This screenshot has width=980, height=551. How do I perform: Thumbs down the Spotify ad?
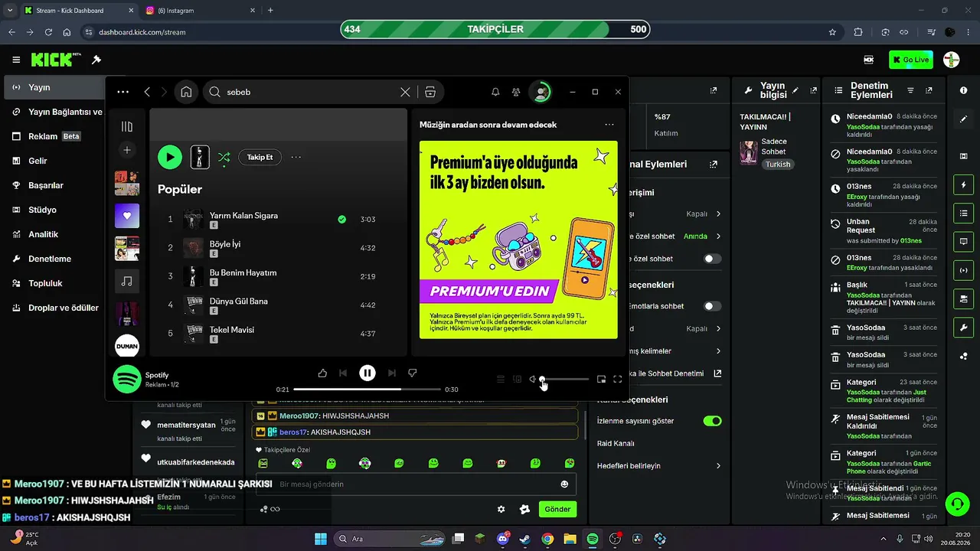tap(413, 373)
